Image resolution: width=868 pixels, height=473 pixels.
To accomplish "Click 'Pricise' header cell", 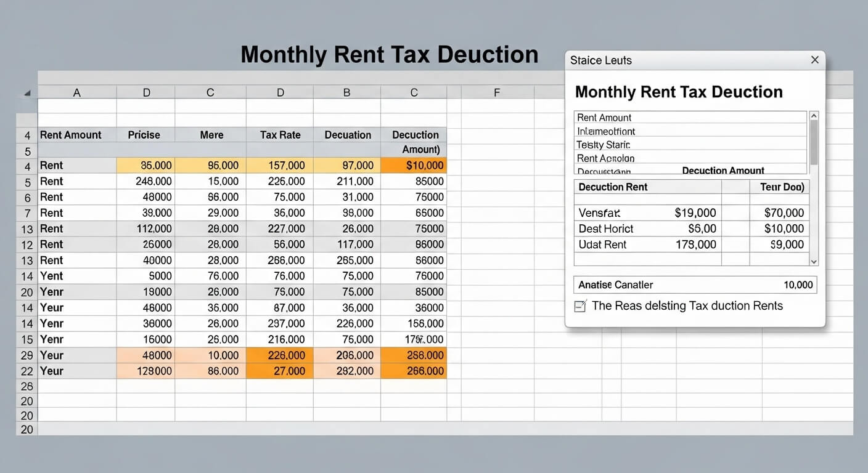I will [146, 135].
